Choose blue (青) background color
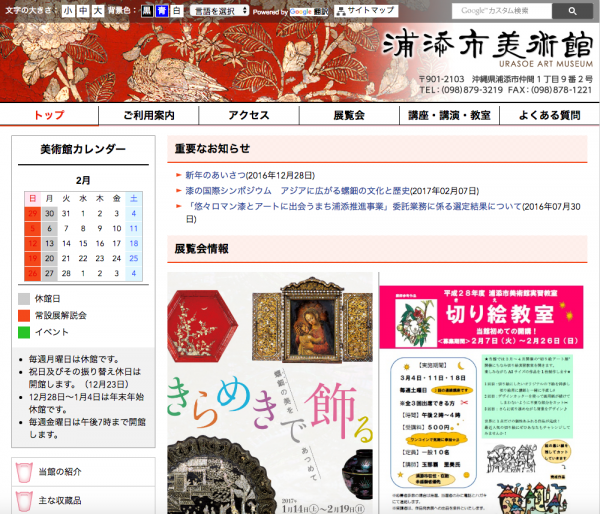The height and width of the screenshot is (514, 600). (162, 11)
